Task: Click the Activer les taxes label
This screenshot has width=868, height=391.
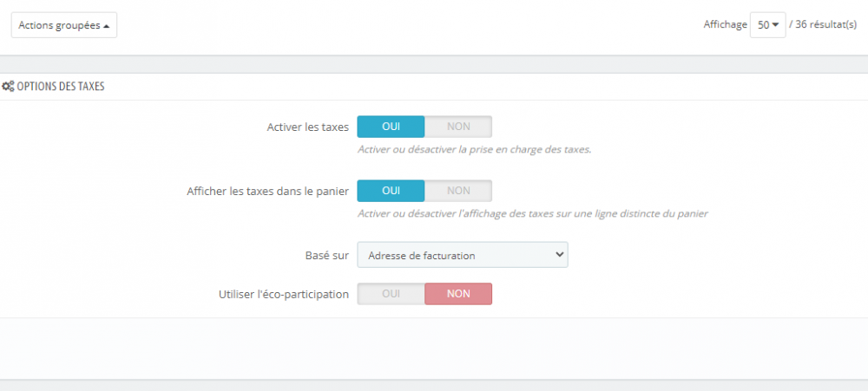Action: pyautogui.click(x=307, y=127)
